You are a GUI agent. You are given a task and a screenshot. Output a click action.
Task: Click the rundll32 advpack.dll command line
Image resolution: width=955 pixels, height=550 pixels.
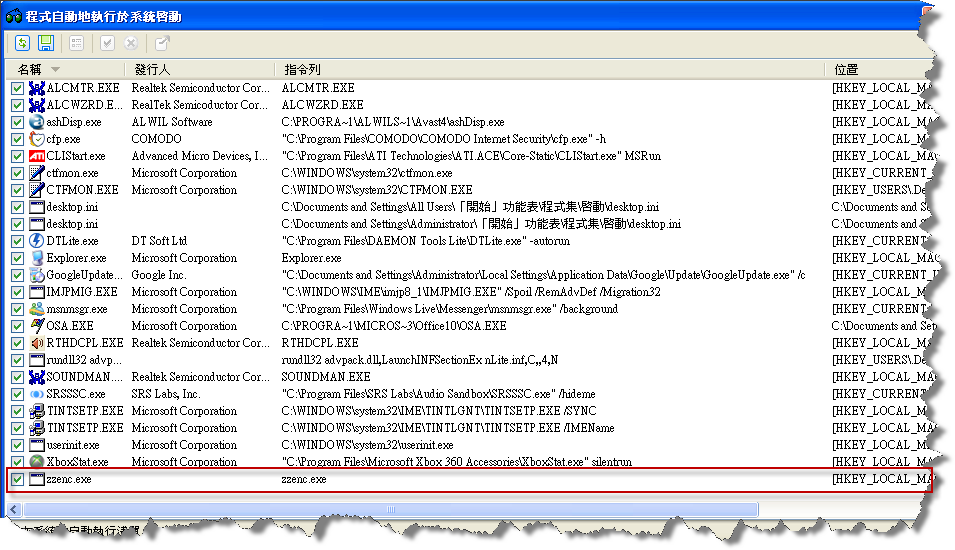click(x=420, y=361)
